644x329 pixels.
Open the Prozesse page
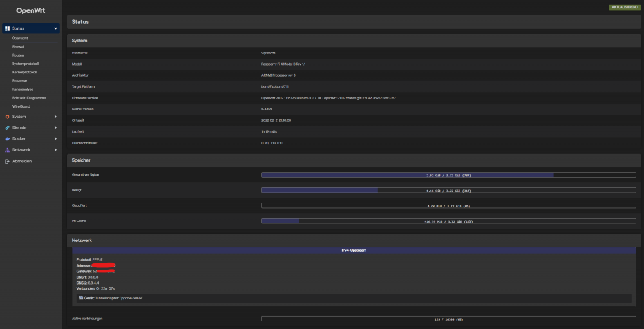point(20,81)
